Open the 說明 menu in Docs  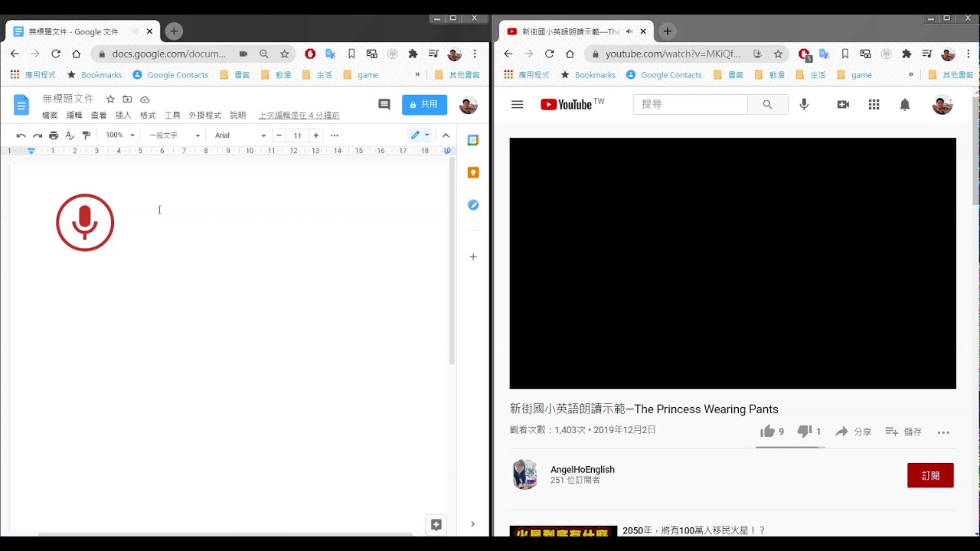point(238,116)
